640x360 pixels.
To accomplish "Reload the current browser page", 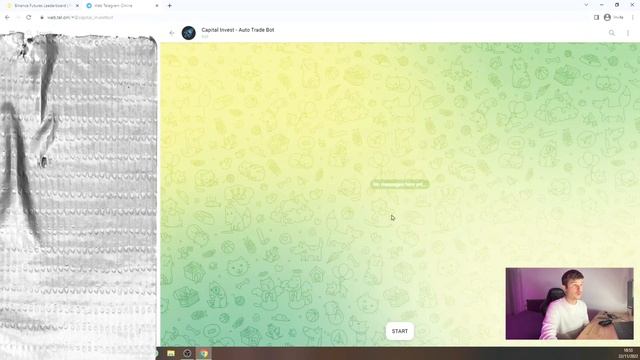I will pos(29,18).
